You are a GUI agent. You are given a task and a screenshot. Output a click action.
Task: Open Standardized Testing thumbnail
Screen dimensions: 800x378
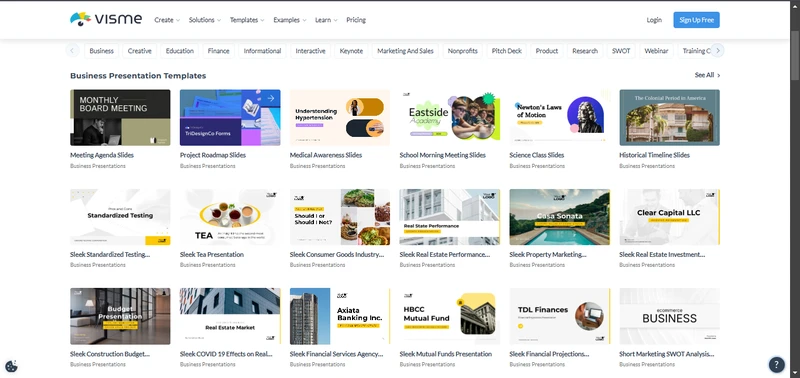(x=120, y=217)
